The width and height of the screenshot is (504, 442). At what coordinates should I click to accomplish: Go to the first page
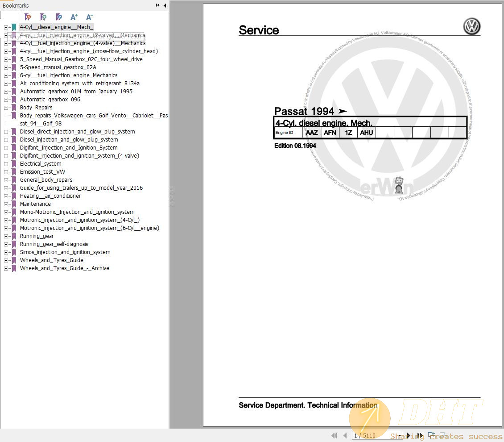pos(334,435)
